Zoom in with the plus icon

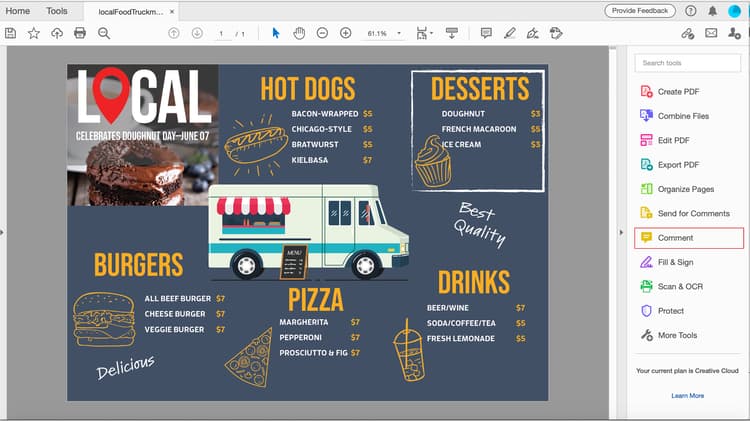[345, 33]
